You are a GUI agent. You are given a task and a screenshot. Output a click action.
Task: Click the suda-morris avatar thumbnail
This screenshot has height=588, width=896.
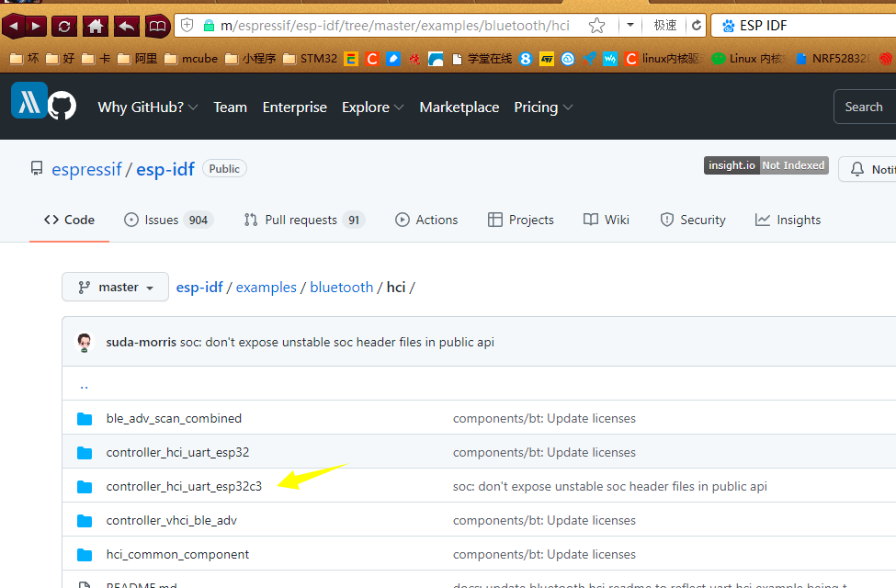[x=85, y=343]
